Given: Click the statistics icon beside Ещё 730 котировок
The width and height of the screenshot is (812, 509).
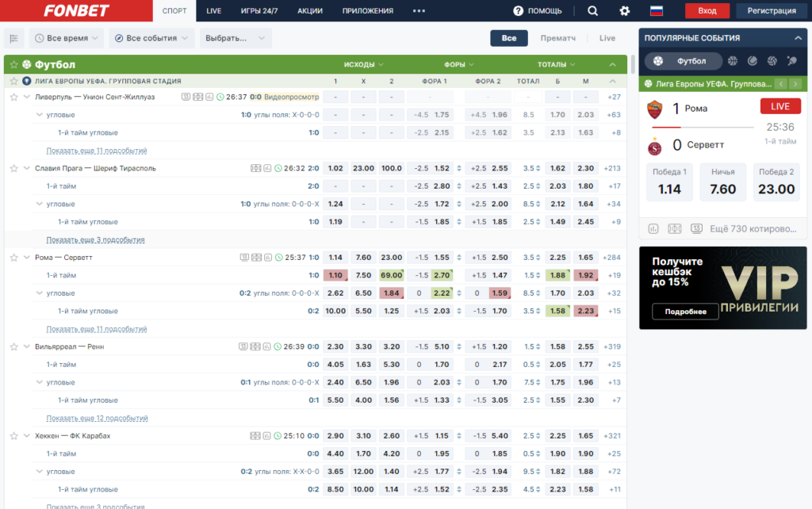Looking at the screenshot, I should 653,229.
